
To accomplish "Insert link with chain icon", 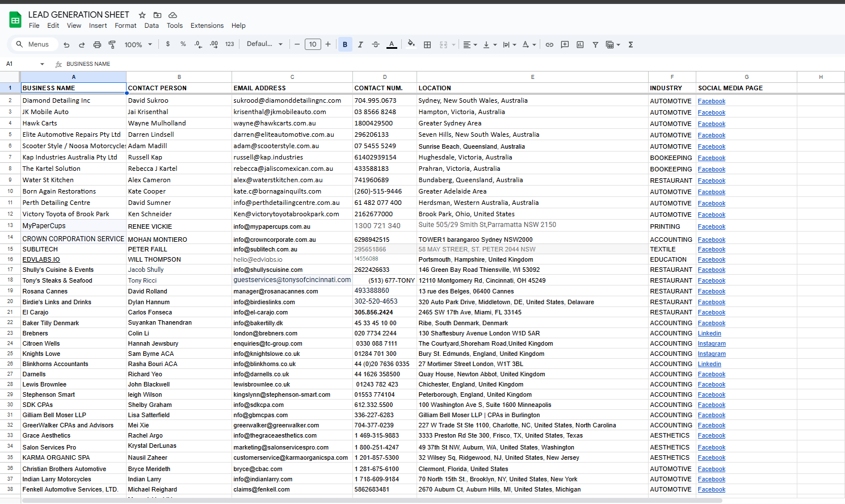I will coord(549,44).
